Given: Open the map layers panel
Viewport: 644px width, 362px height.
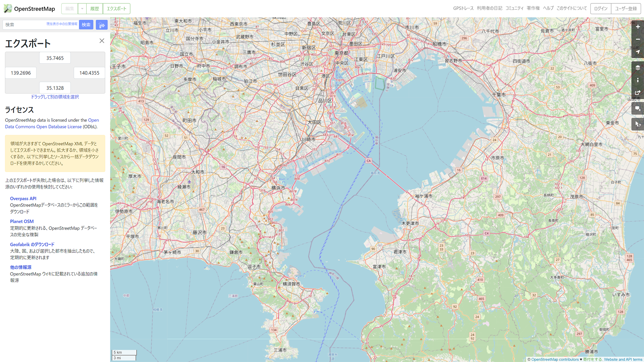Looking at the screenshot, I should click(x=638, y=68).
